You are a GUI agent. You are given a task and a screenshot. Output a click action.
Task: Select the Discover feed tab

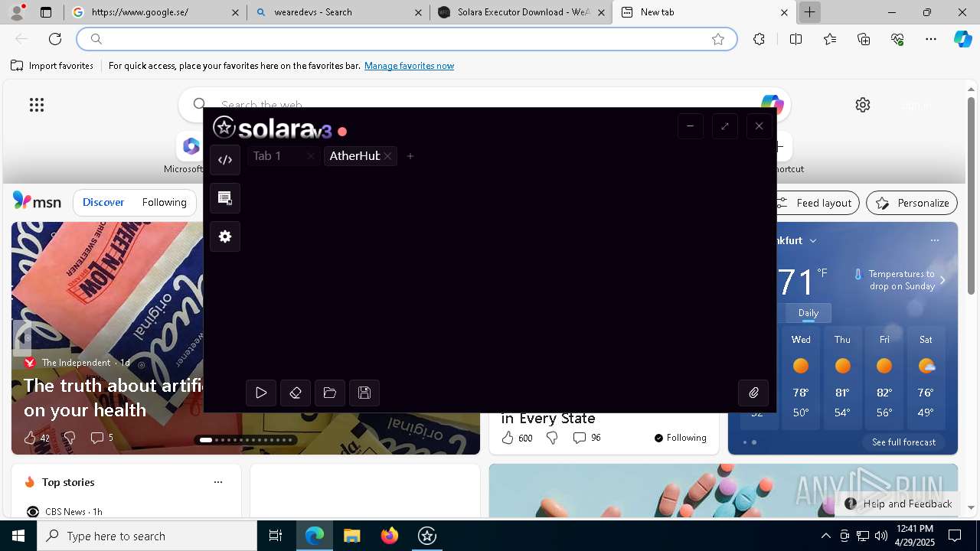[x=103, y=202]
